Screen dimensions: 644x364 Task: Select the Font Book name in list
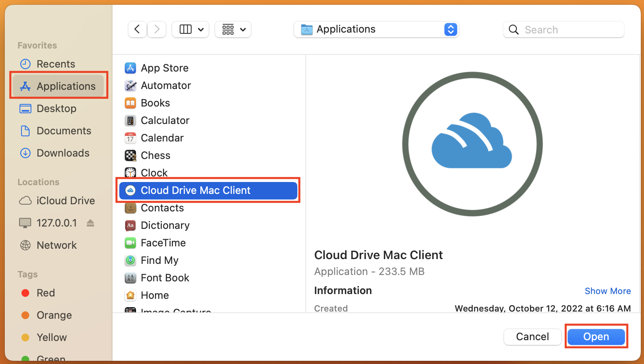pyautogui.click(x=165, y=278)
